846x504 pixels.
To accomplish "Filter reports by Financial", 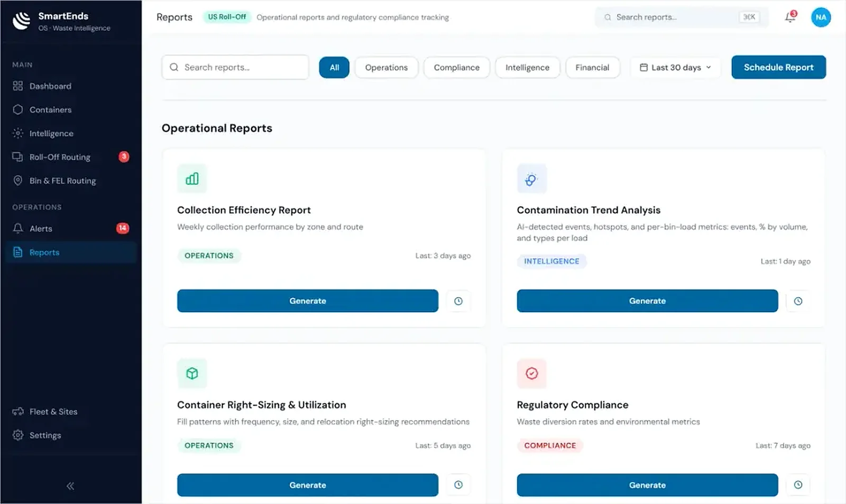I will click(x=592, y=68).
